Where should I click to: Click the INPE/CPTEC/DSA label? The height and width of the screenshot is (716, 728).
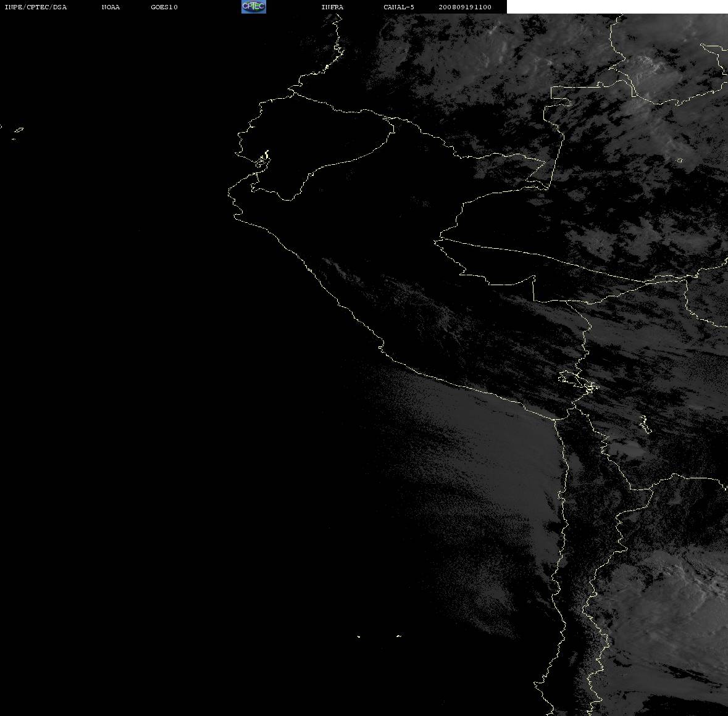36,7
